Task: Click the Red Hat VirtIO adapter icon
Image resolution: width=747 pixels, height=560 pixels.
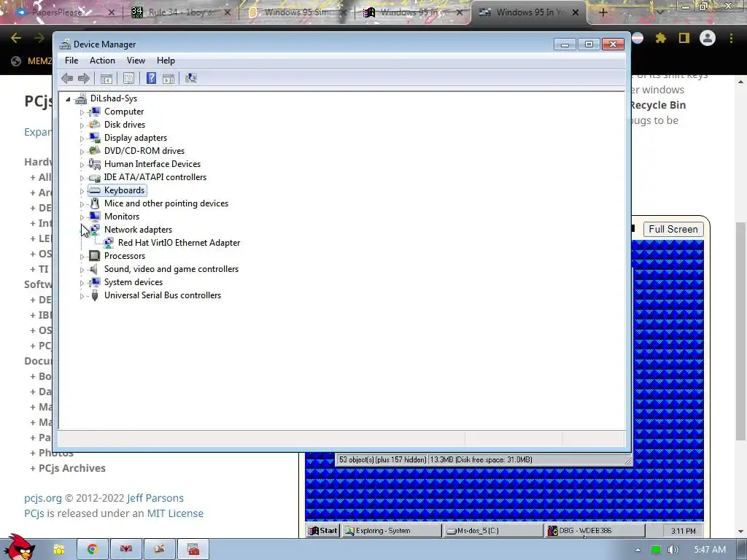Action: (109, 243)
